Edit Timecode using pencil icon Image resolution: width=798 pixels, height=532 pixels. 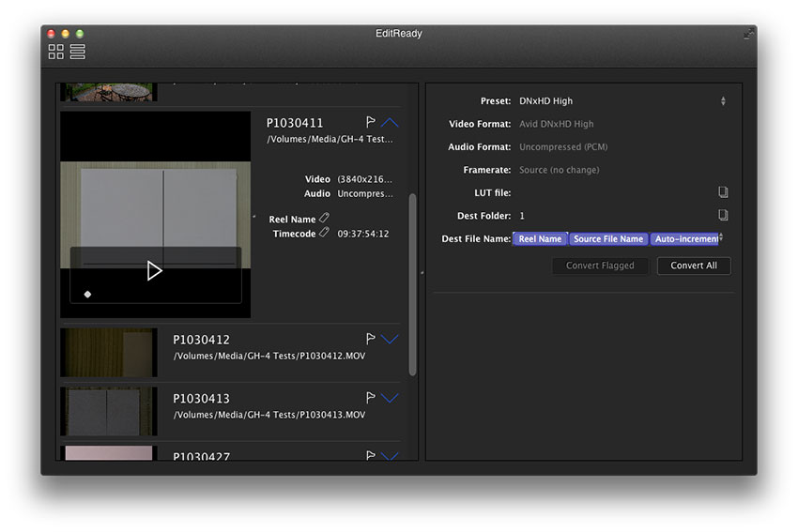[324, 233]
